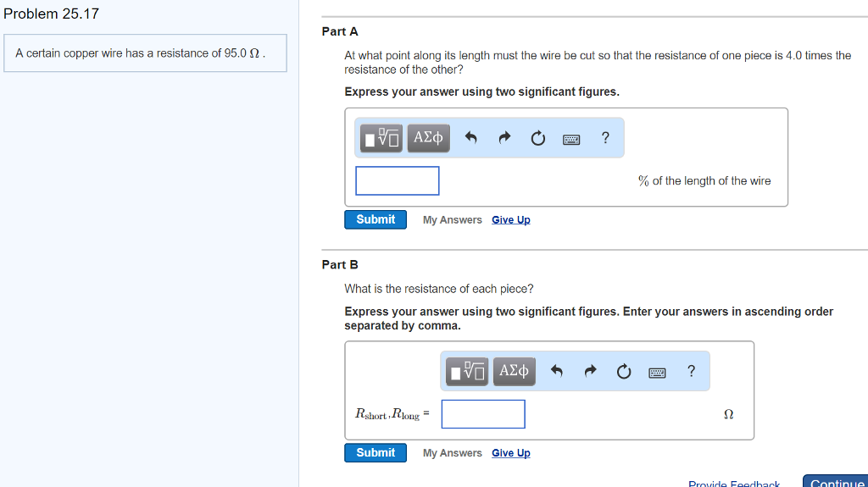Image resolution: width=868 pixels, height=487 pixels.
Task: Reset the Part B answer field
Action: [624, 371]
